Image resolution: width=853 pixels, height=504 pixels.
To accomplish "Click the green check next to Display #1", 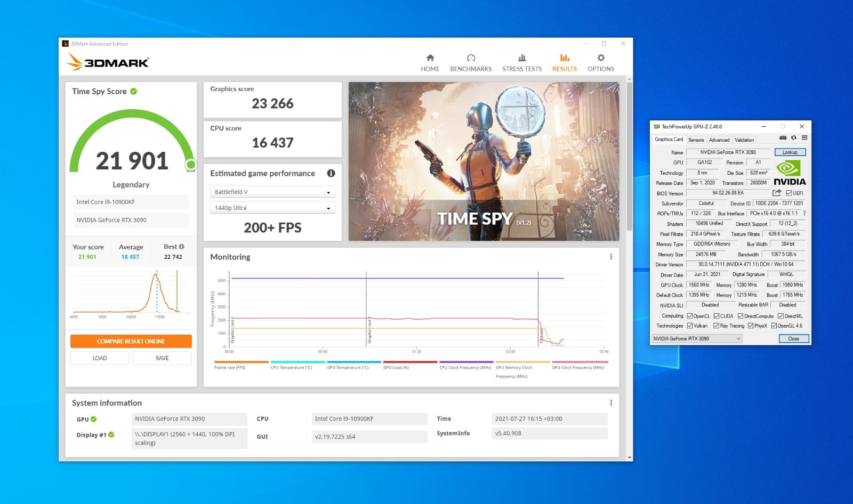I will tap(111, 435).
